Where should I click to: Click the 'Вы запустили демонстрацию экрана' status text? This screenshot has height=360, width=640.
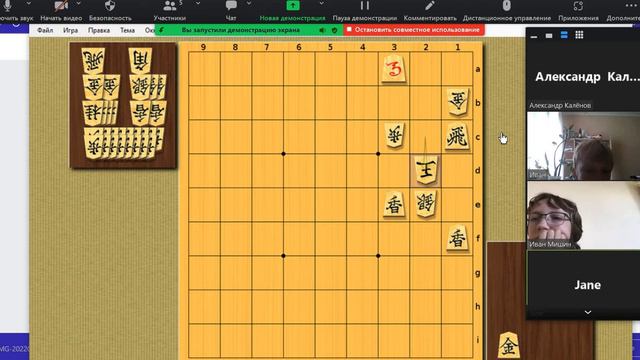click(x=240, y=30)
